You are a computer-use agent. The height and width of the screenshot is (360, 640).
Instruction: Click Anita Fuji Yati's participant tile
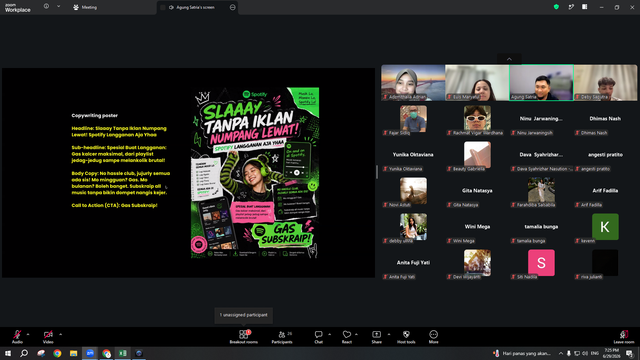click(x=413, y=262)
